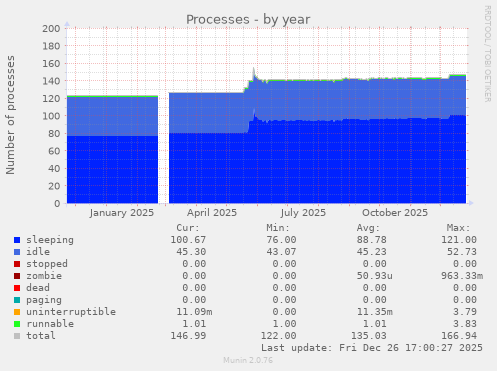Screen dimensions: 497x371
Task: Select zombie maximum value 963.33m
Action: click(x=462, y=276)
